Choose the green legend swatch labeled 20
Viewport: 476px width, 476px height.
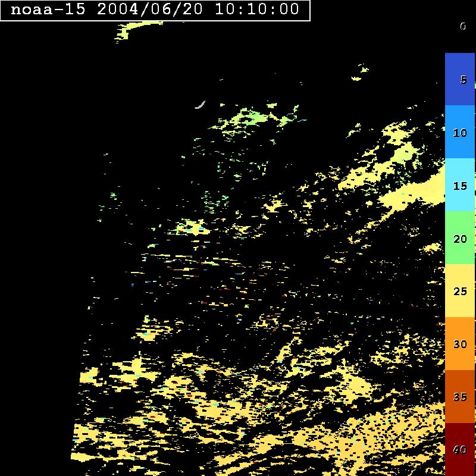[x=459, y=238]
